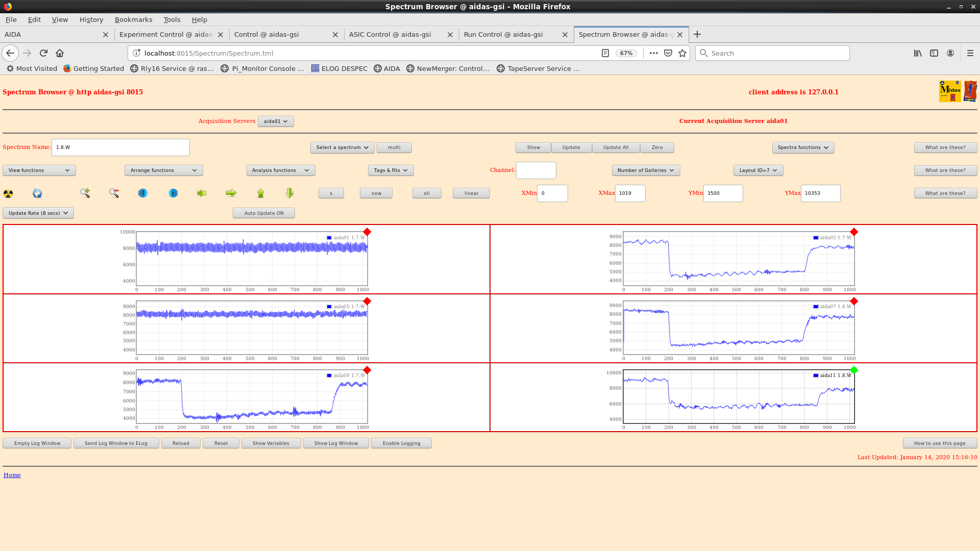Viewport: 980px width, 551px height.
Task: Open the Firefox hamburger menu
Action: point(970,53)
